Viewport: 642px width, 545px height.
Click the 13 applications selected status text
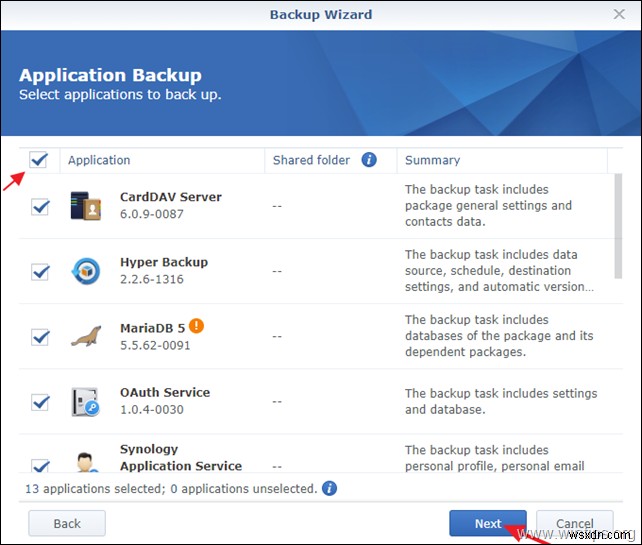[x=171, y=488]
